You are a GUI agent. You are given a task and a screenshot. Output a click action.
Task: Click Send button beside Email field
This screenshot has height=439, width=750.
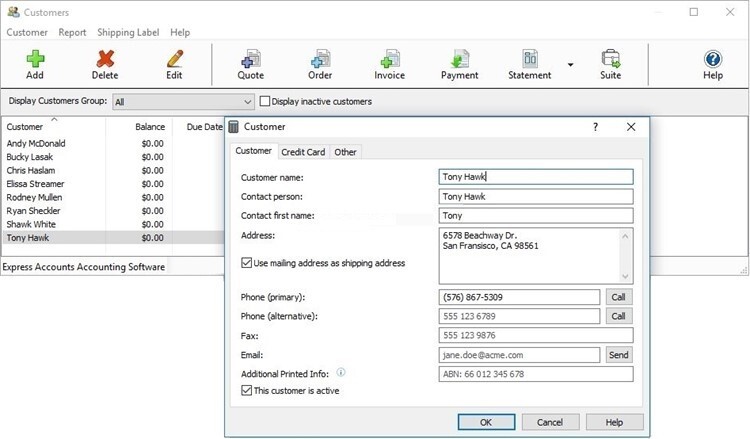click(x=619, y=355)
